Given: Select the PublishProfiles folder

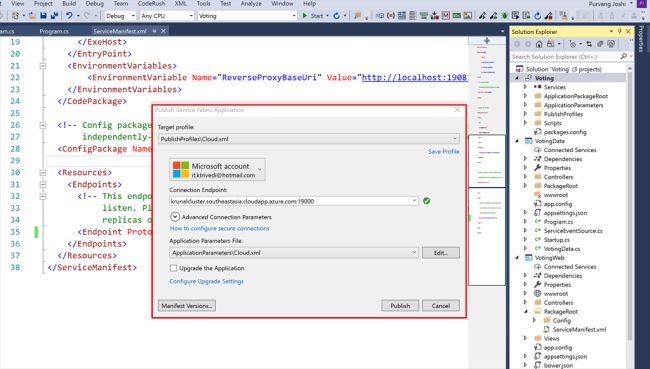Looking at the screenshot, I should click(563, 114).
